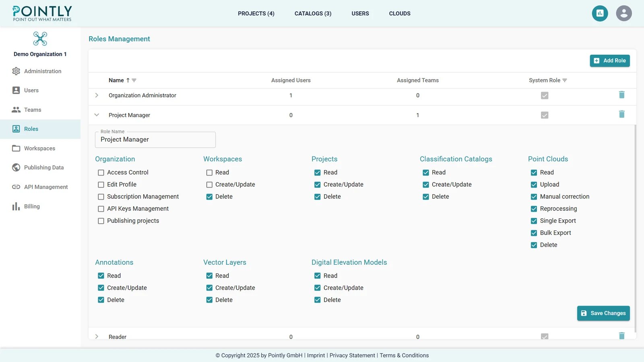This screenshot has height=362, width=644.
Task: Open the CATALOGS (3) tab
Action: click(x=313, y=13)
